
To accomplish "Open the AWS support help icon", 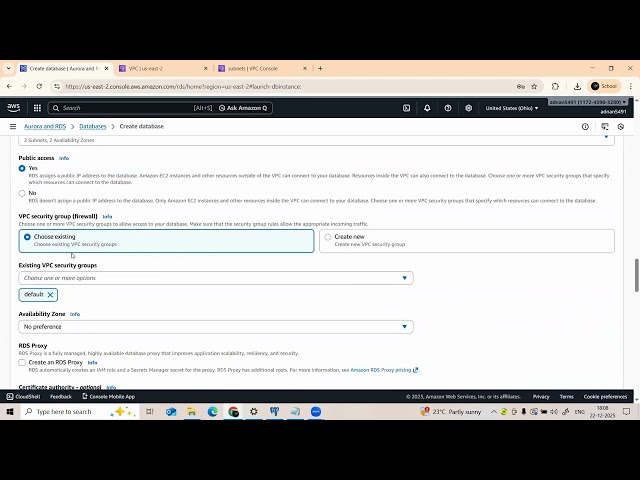I will pyautogui.click(x=448, y=108).
